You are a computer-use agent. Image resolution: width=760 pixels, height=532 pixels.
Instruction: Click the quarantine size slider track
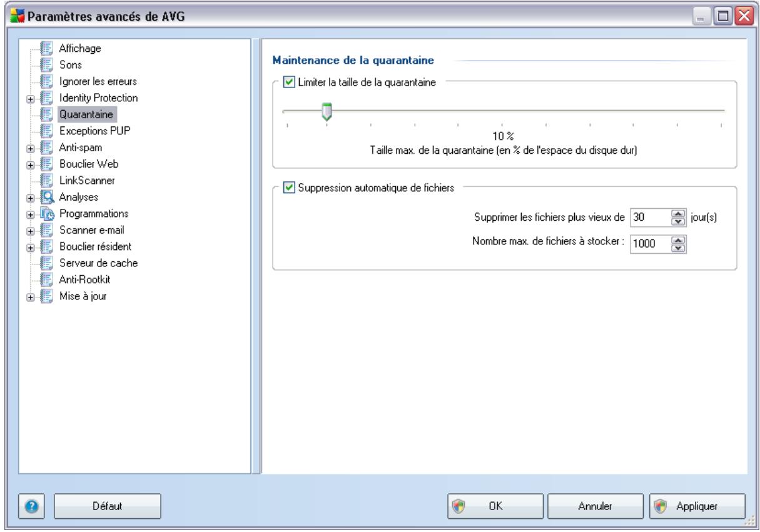tap(504, 111)
